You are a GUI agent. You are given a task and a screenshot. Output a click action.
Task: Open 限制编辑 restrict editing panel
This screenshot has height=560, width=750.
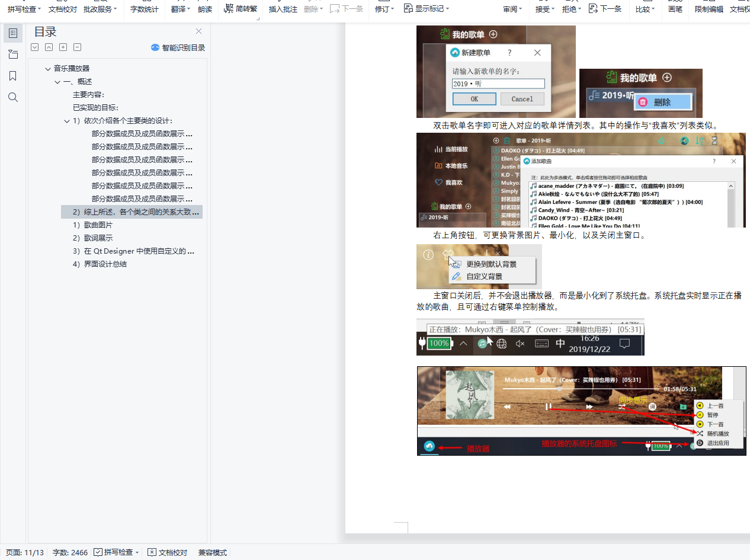coord(709,9)
